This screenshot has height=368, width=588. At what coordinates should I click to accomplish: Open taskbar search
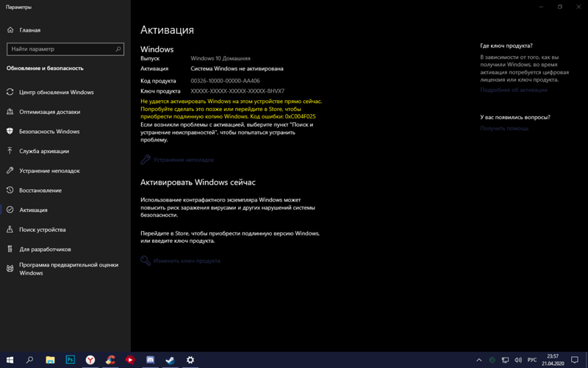[x=29, y=360]
